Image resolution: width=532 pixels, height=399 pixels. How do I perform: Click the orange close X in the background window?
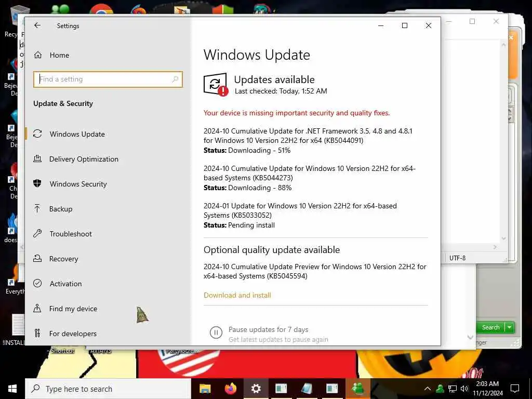click(x=511, y=37)
